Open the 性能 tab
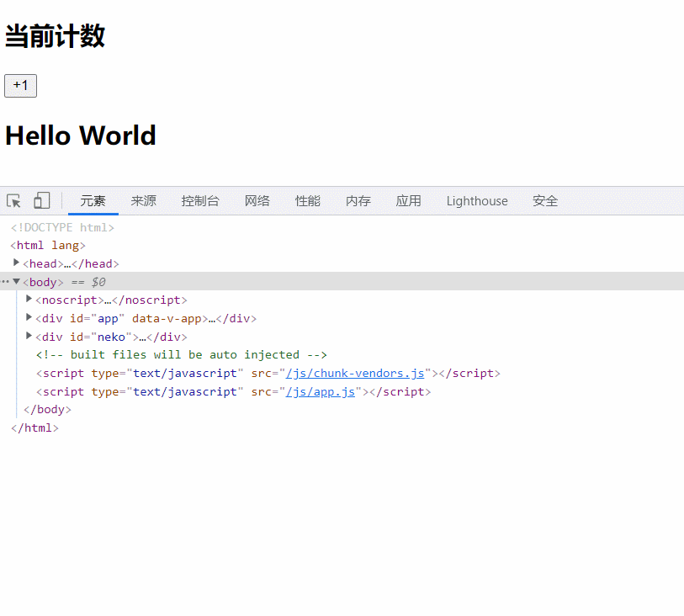684x616 pixels. click(x=308, y=201)
